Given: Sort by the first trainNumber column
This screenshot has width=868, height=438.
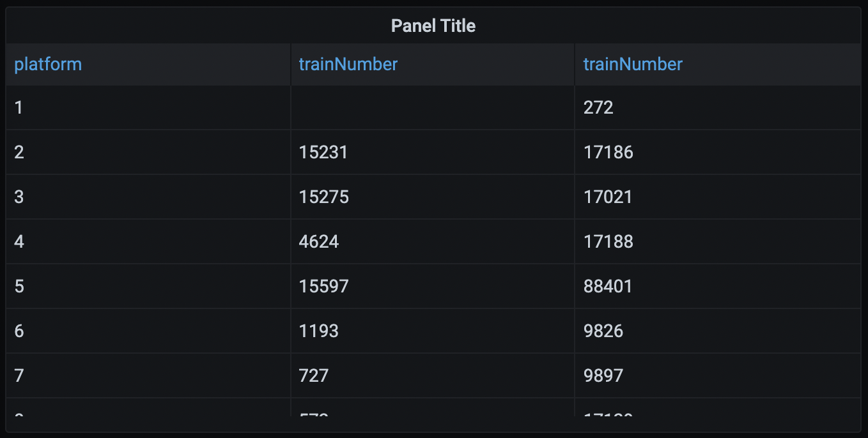Looking at the screenshot, I should click(x=347, y=64).
